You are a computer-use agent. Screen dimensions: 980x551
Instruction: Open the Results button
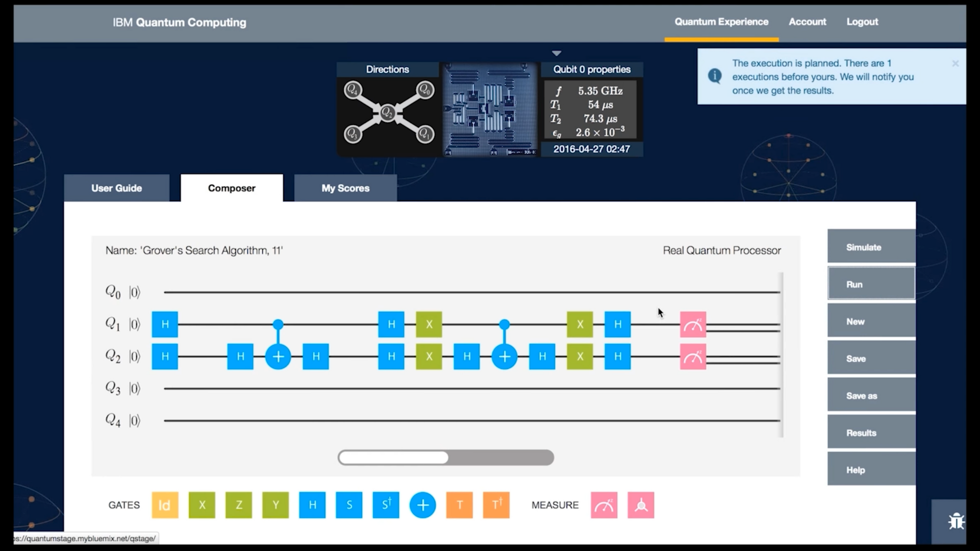871,432
